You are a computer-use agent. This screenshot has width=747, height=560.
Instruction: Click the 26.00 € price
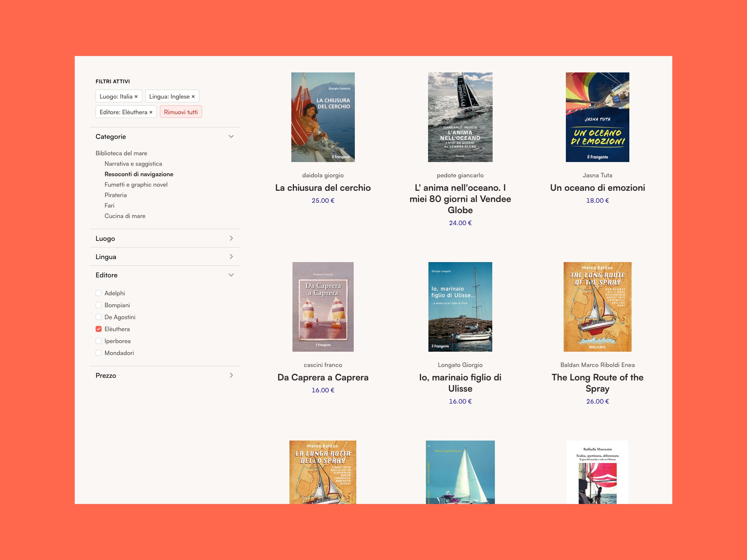(598, 401)
